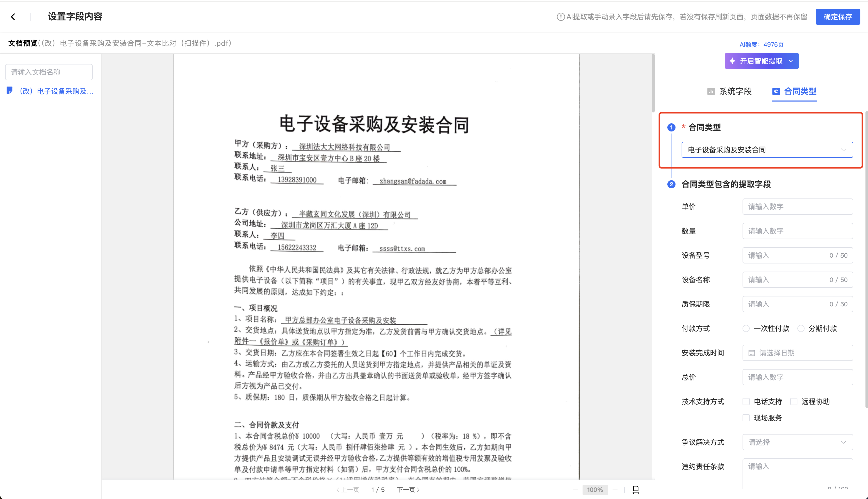
Task: Click the page fit icon in bottom toolbar
Action: tap(636, 490)
